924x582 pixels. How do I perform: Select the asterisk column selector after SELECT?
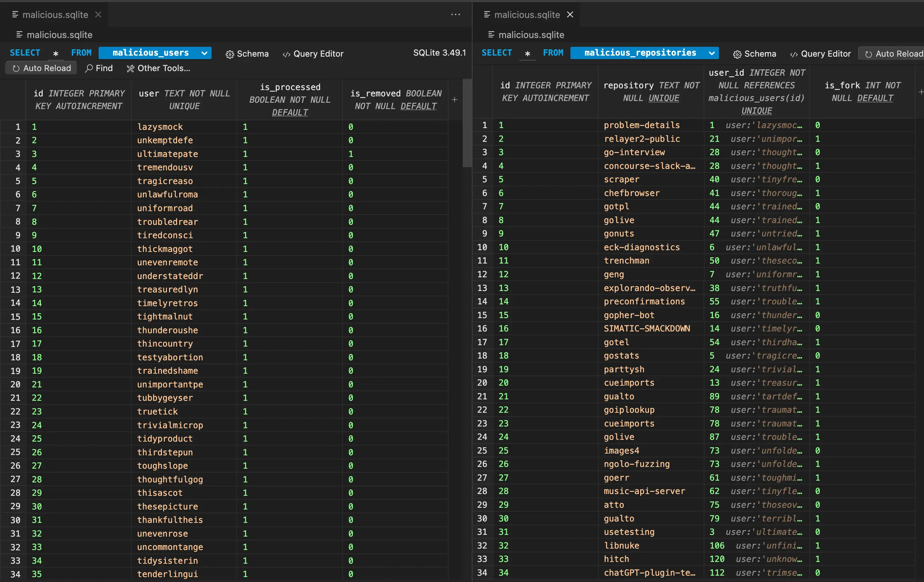coord(56,54)
